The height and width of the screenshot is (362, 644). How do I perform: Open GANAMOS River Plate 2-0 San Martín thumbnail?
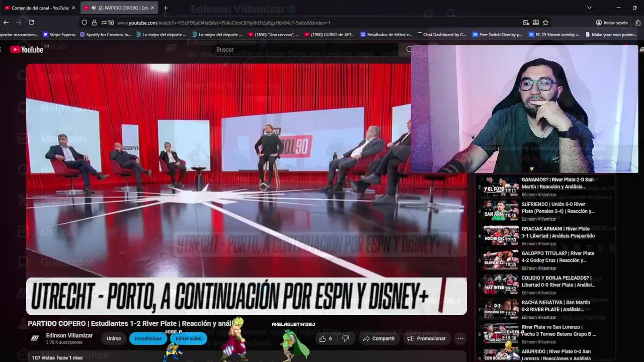(501, 186)
